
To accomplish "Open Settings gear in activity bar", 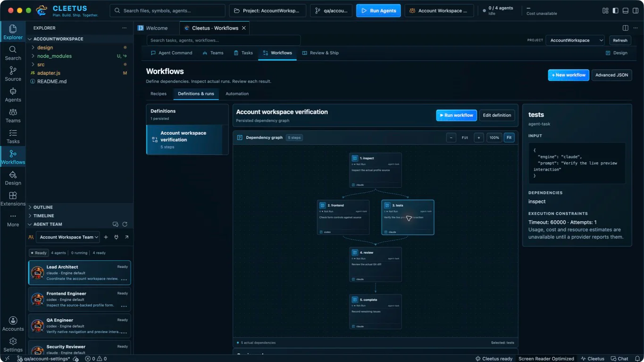I will 13,344.
